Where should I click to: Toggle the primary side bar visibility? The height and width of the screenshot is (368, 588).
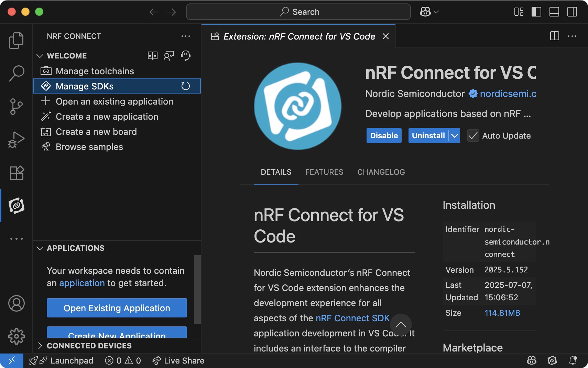[x=536, y=12]
